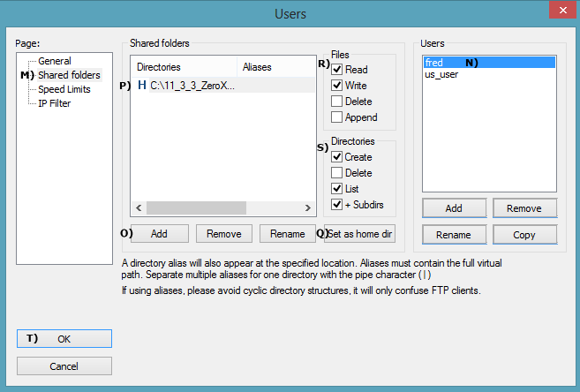The width and height of the screenshot is (580, 392).
Task: Click the Cancel button
Action: (64, 366)
